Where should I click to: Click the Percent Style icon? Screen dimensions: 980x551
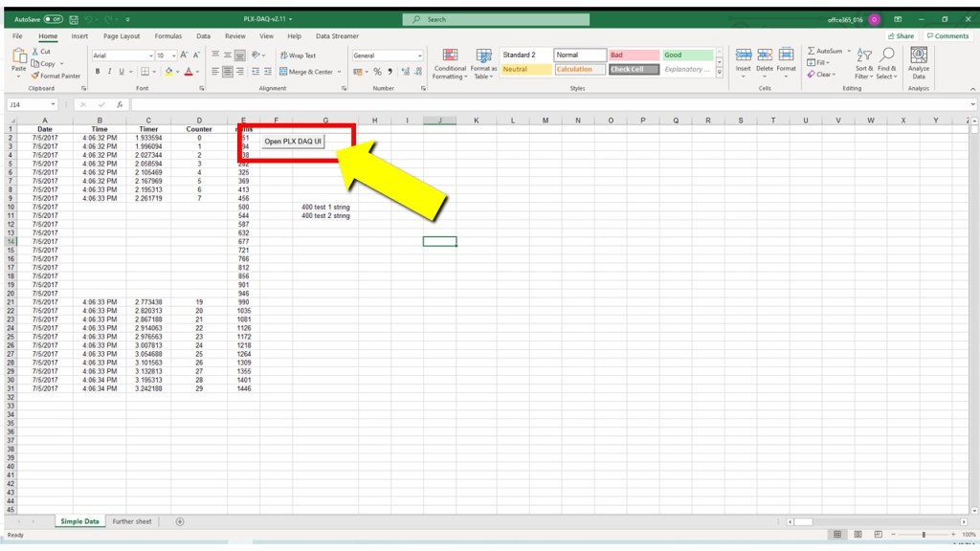click(x=377, y=72)
